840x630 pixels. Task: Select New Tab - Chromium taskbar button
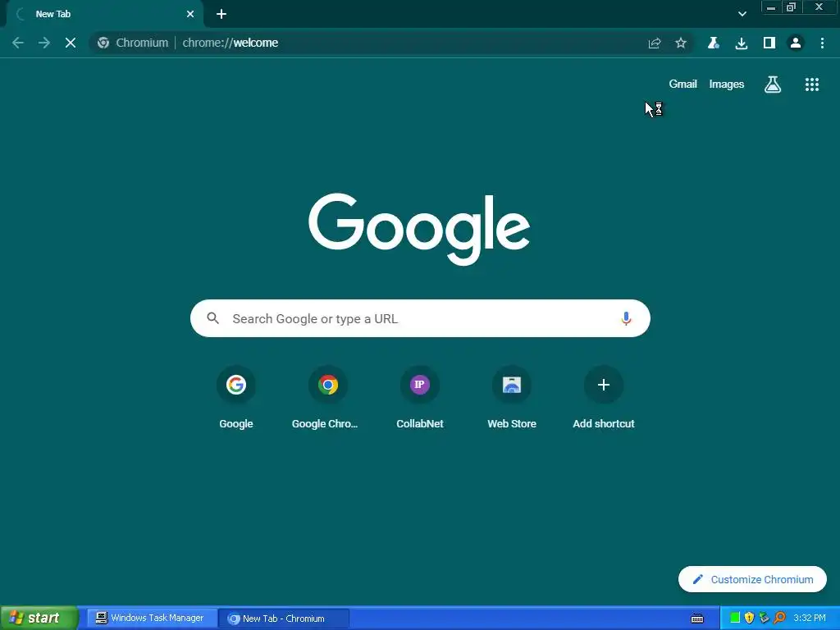click(x=284, y=619)
